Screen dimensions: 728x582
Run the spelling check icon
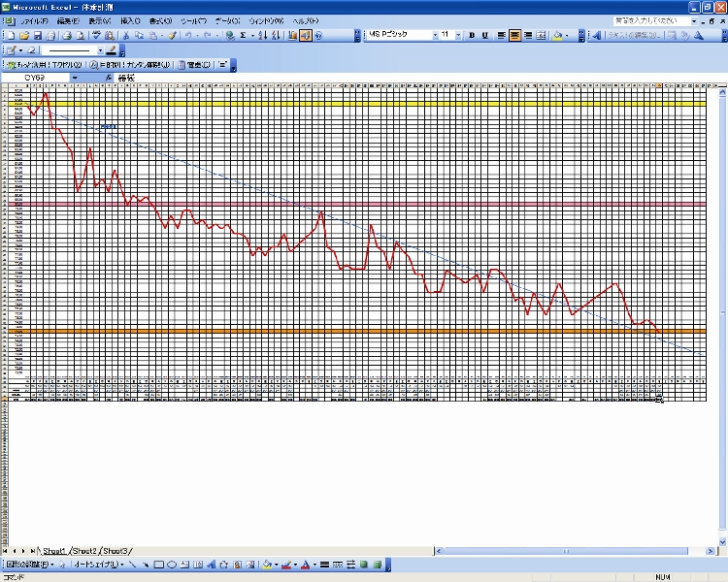tap(96, 35)
